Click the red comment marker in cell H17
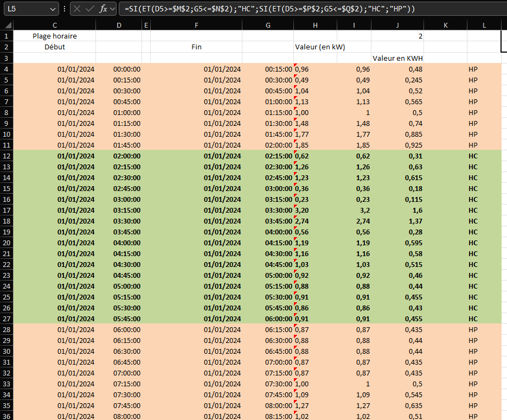Image resolution: width=507 pixels, height=420 pixels. tap(296, 206)
